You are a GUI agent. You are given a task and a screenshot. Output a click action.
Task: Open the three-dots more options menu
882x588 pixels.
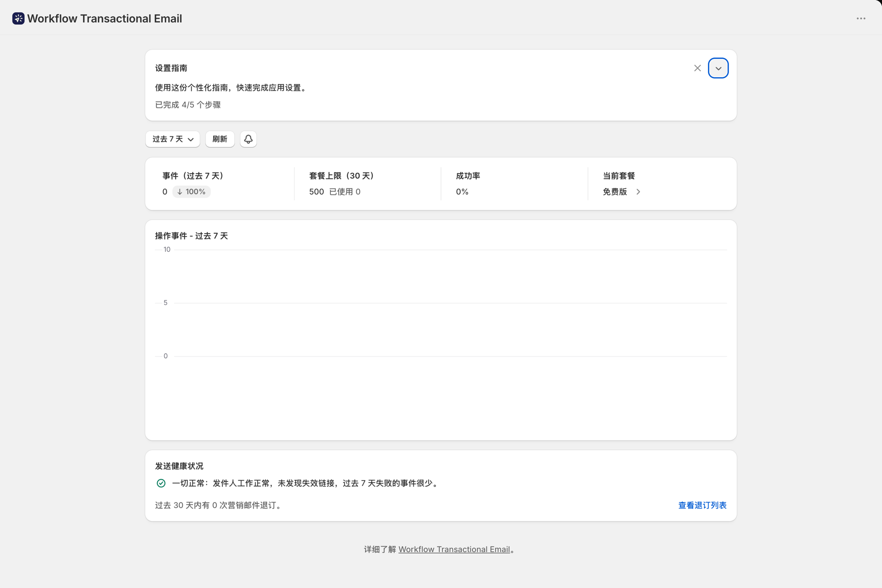(861, 18)
